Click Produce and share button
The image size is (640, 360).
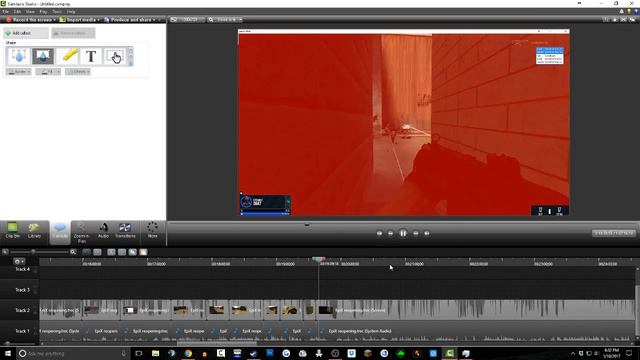[128, 20]
